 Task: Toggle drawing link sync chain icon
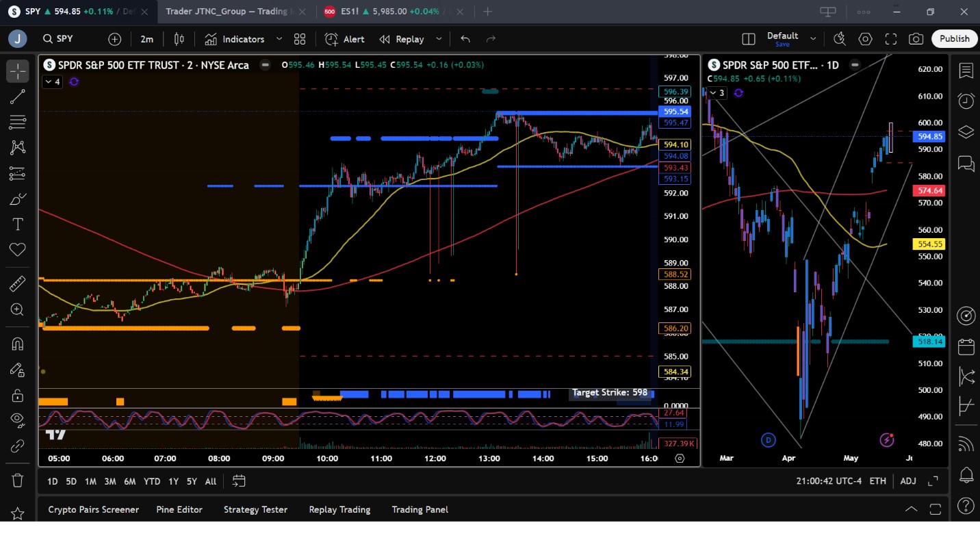click(x=18, y=446)
